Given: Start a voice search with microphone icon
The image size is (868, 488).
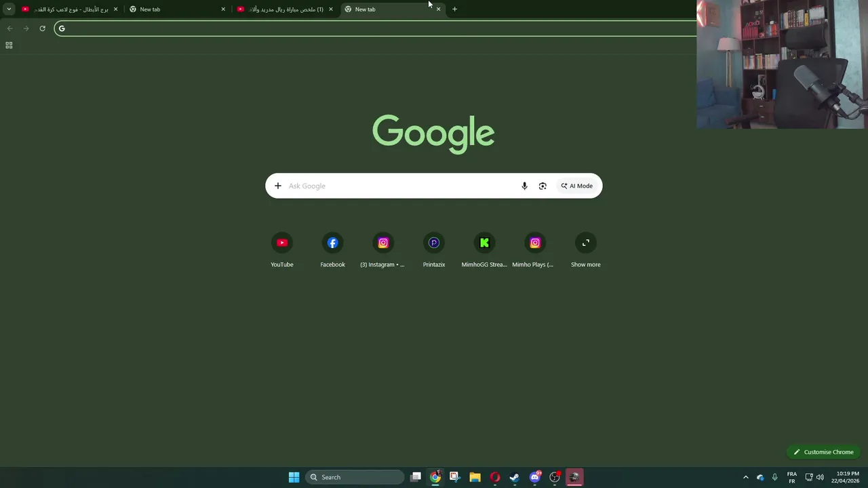Looking at the screenshot, I should pyautogui.click(x=524, y=186).
